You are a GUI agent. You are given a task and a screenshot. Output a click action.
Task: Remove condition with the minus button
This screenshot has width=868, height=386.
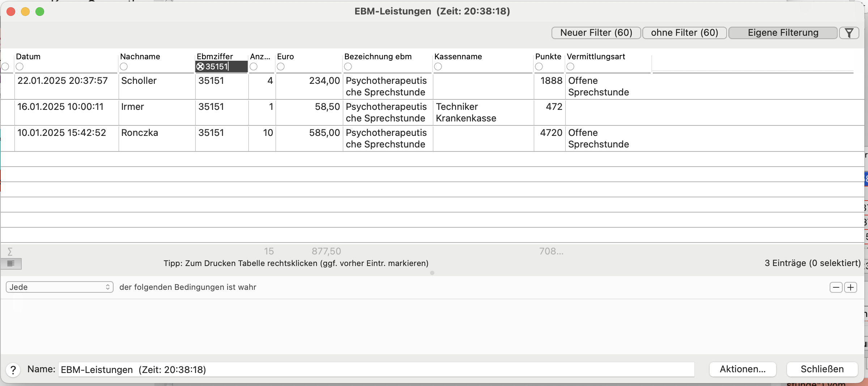point(836,287)
